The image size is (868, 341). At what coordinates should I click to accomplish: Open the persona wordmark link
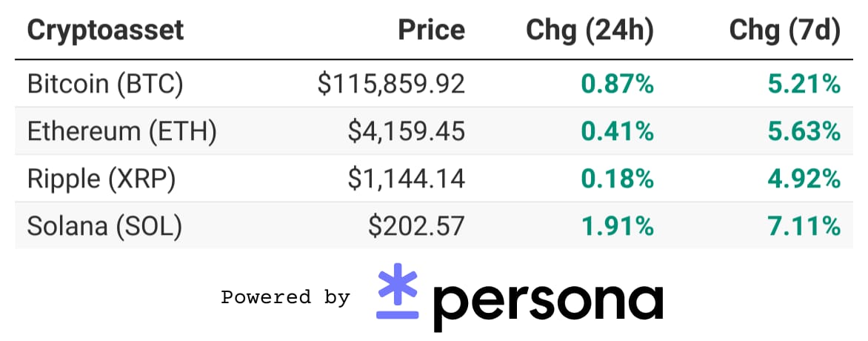[547, 302]
